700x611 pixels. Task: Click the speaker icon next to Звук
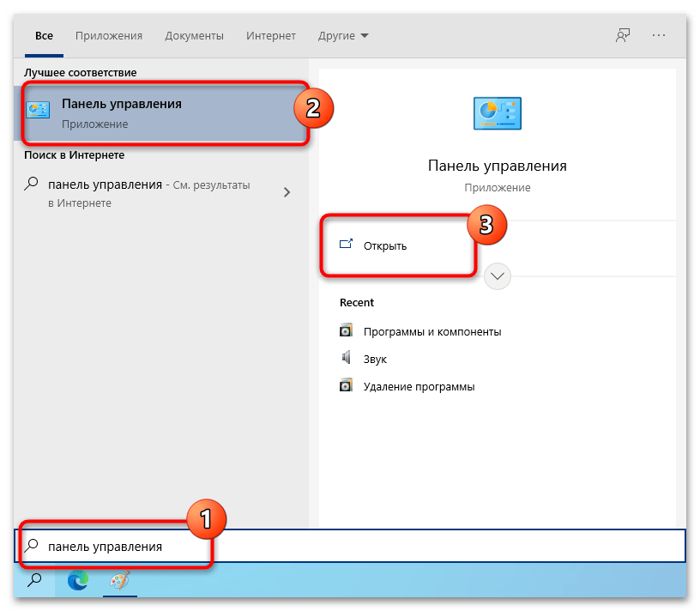pyautogui.click(x=346, y=357)
